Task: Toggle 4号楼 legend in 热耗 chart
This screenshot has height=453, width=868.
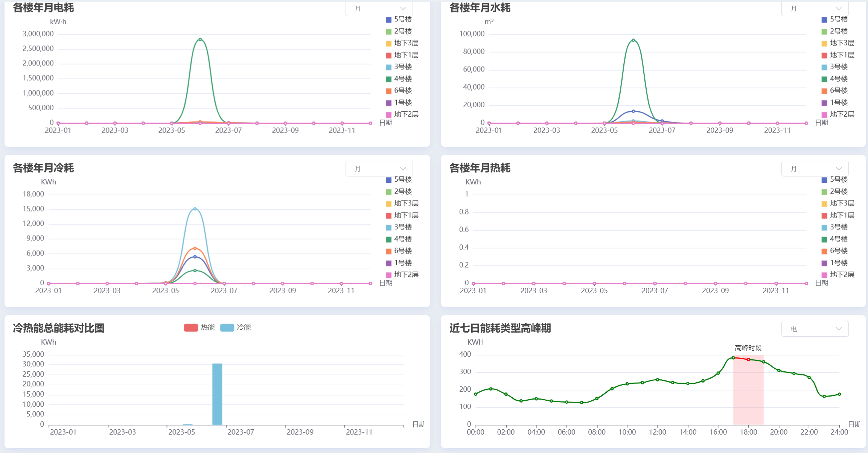Action: [834, 239]
